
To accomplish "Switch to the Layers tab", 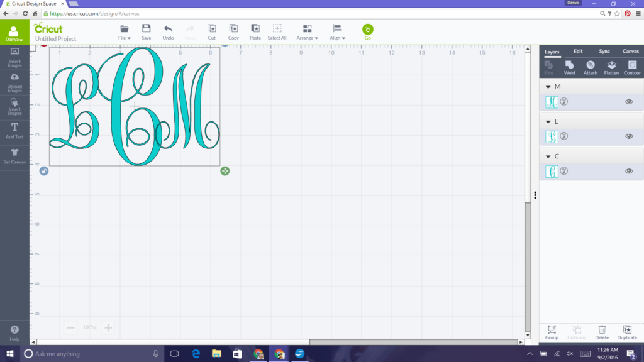I will 552,52.
